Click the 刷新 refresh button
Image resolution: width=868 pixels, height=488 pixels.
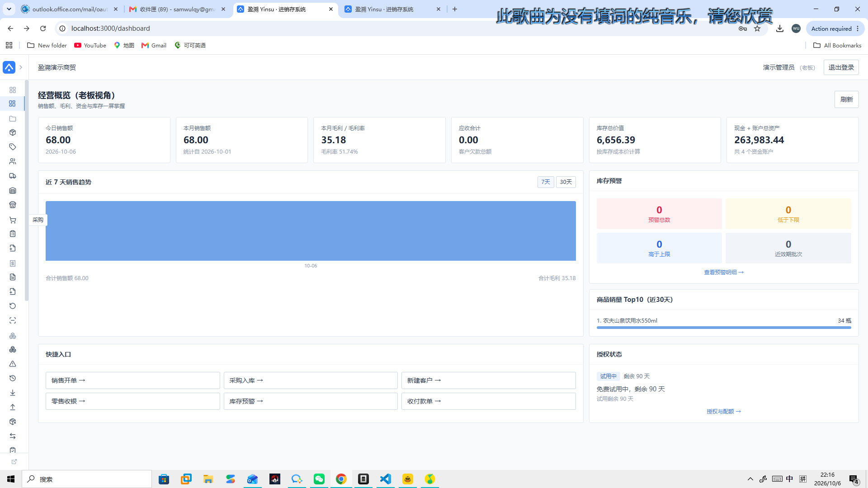(846, 99)
